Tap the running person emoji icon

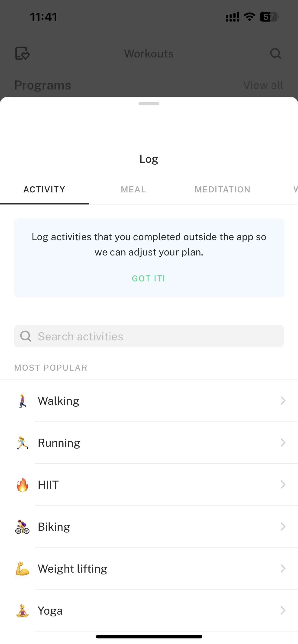pyautogui.click(x=23, y=443)
